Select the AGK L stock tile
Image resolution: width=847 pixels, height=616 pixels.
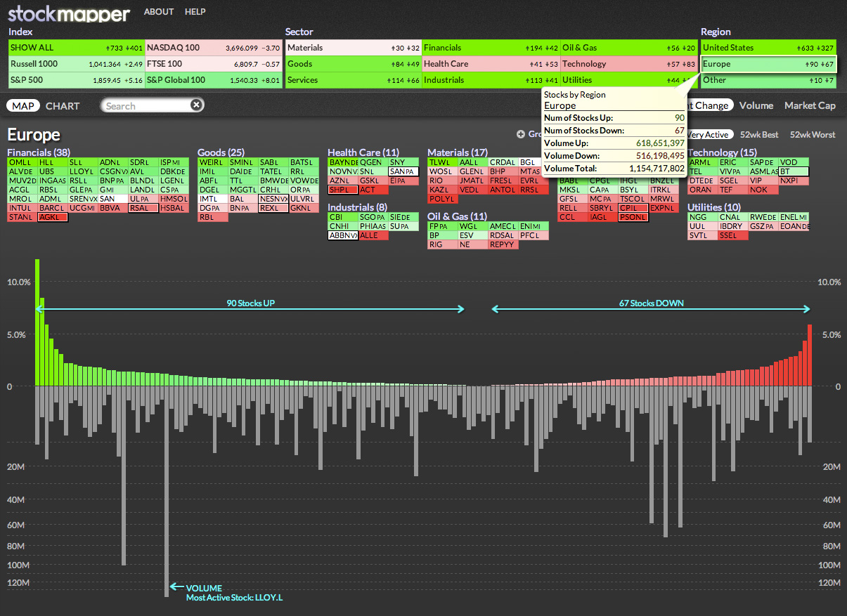[53, 218]
